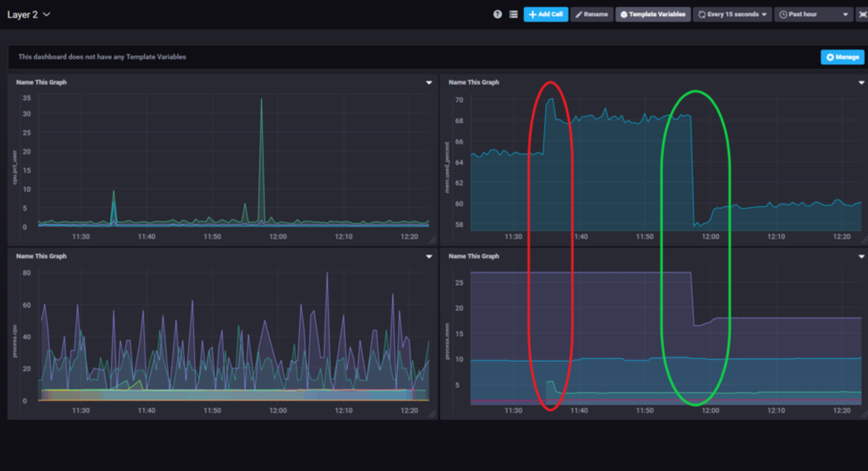Expand the cpu.pct_user graph cell menu caret
This screenshot has width=868, height=471.
click(x=429, y=83)
